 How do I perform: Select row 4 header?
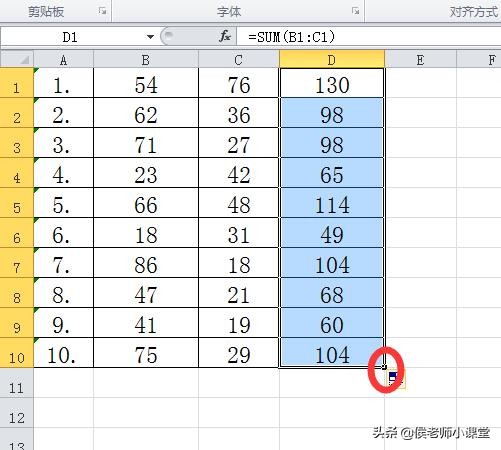coord(17,173)
